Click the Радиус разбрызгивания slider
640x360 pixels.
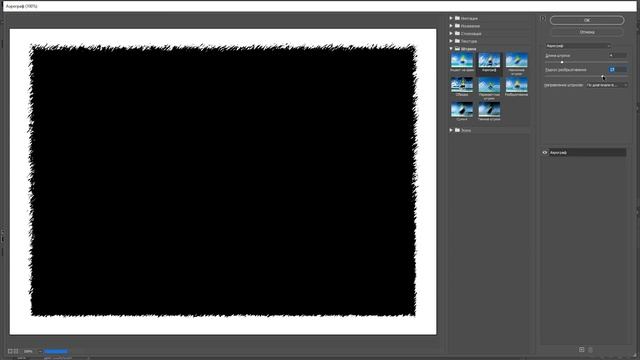586,76
